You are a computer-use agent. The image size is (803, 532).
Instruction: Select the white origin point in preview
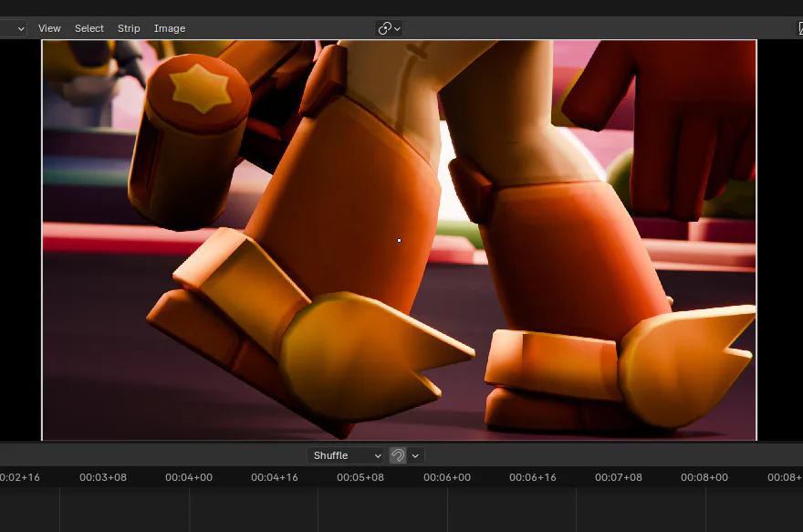tap(399, 240)
